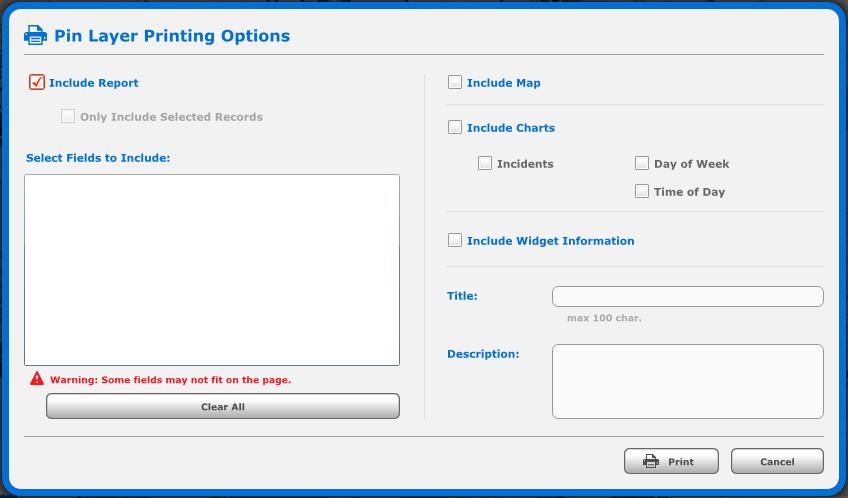Click the fields may not fit warning text

(x=170, y=380)
